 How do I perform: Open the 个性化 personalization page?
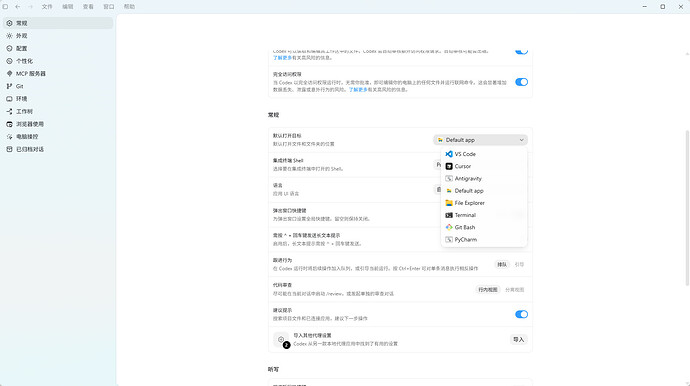58,61
